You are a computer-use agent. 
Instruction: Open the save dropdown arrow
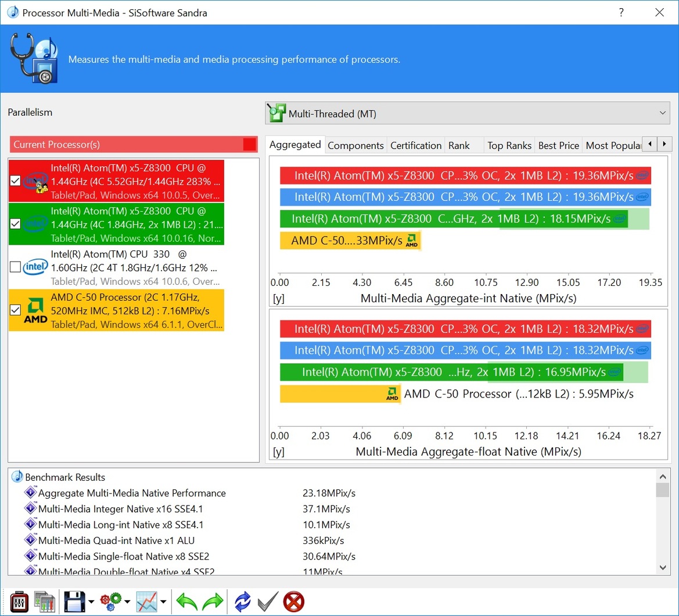91,601
